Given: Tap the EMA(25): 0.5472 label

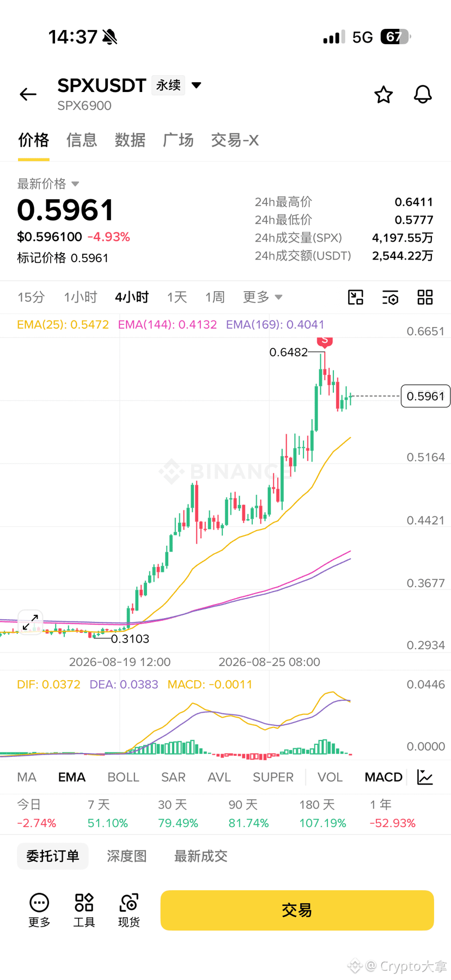Looking at the screenshot, I should [63, 325].
